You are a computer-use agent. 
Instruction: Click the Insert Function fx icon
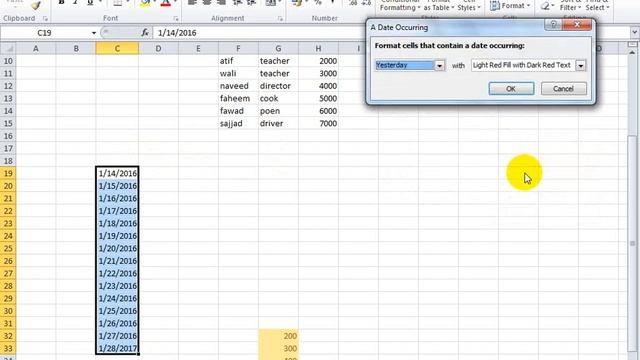(x=144, y=33)
